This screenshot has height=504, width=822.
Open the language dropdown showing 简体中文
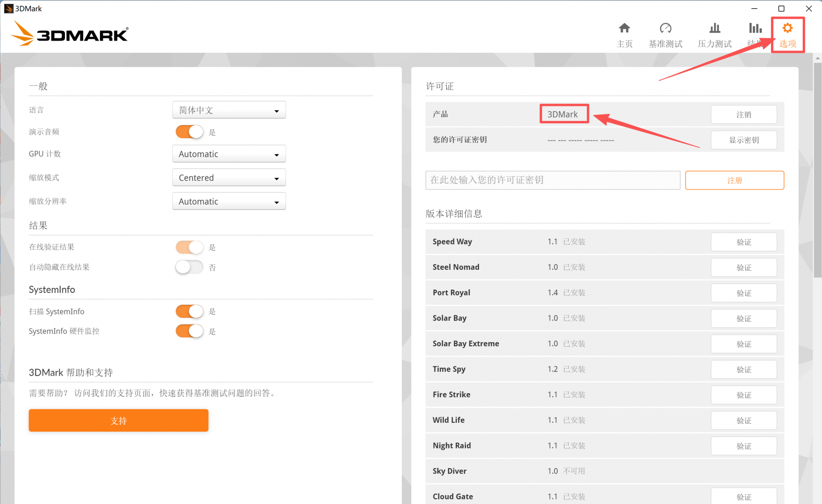pos(229,110)
